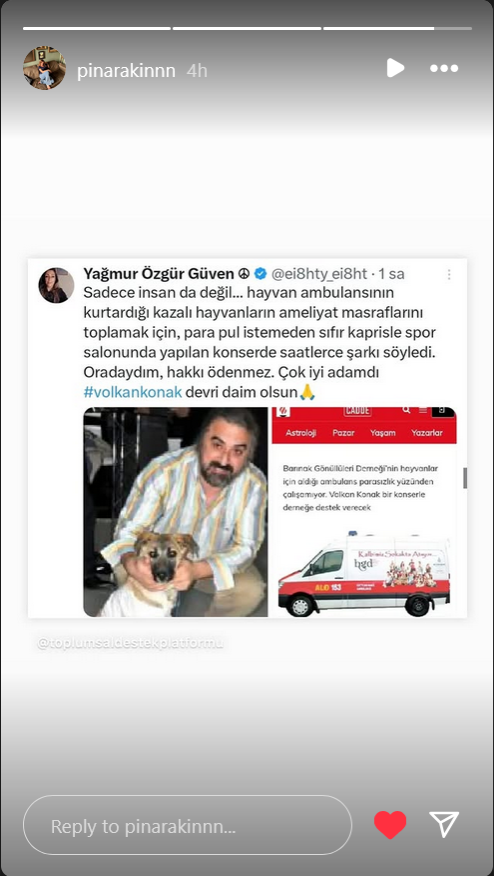Play the paused story
Screen dimensions: 494x876
point(395,68)
